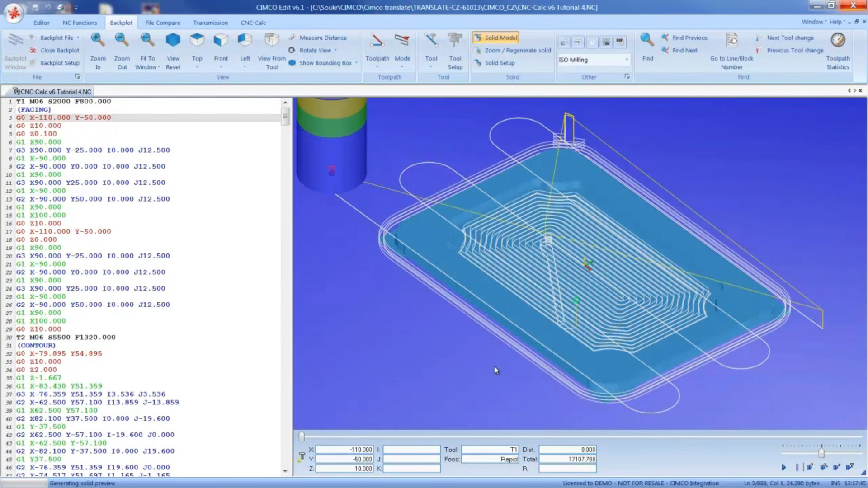The image size is (868, 488).
Task: Click View From Tool button
Action: pyautogui.click(x=271, y=52)
